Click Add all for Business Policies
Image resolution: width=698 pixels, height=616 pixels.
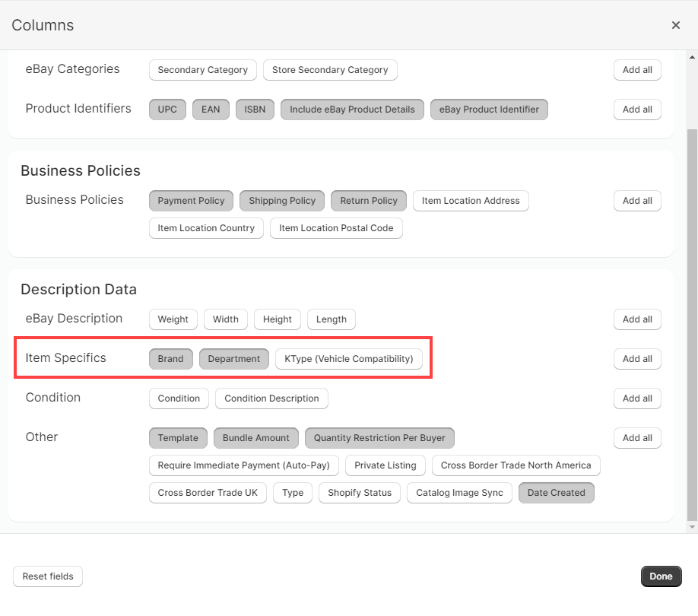coord(637,201)
